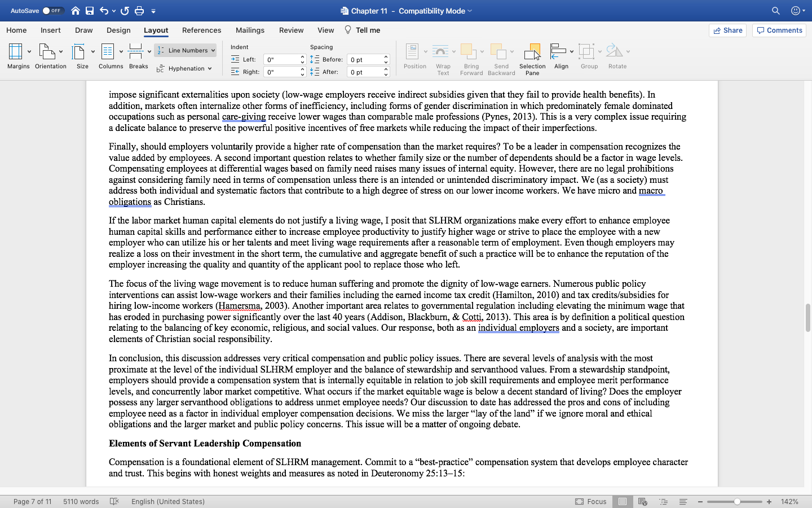Open the Comments pane
Viewport: 812px width, 508px height.
click(x=779, y=30)
